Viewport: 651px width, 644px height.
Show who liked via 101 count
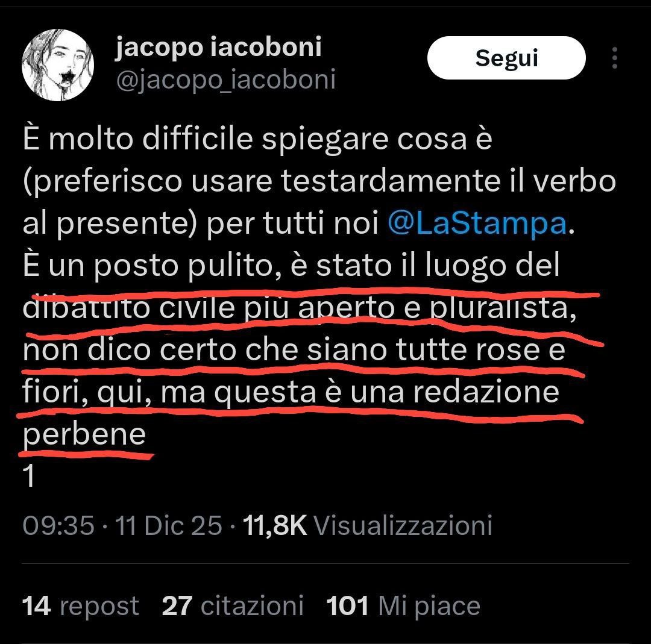[x=347, y=606]
